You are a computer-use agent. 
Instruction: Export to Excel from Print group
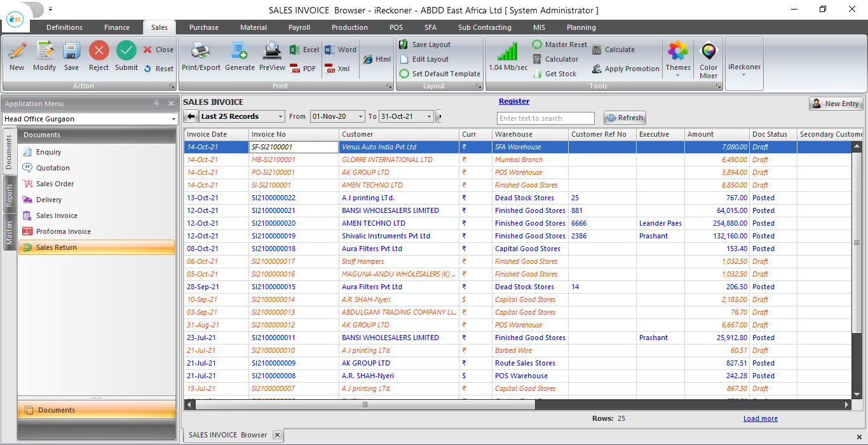pyautogui.click(x=304, y=50)
